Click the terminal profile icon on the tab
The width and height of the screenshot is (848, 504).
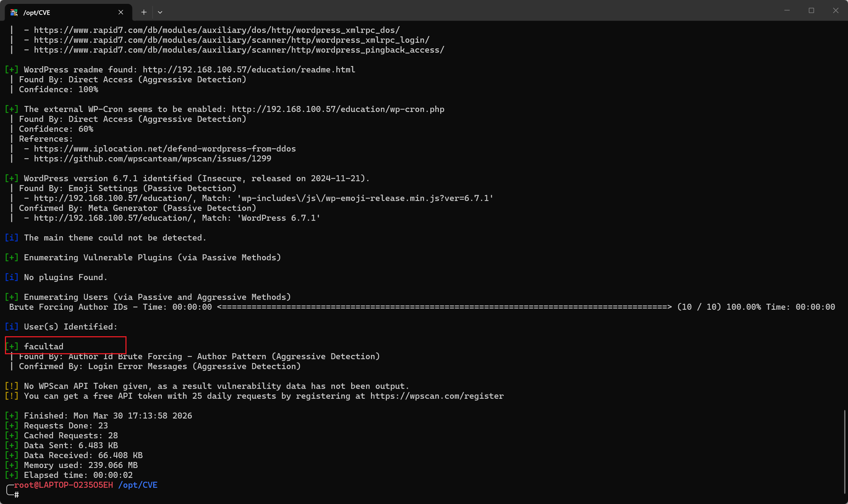14,12
